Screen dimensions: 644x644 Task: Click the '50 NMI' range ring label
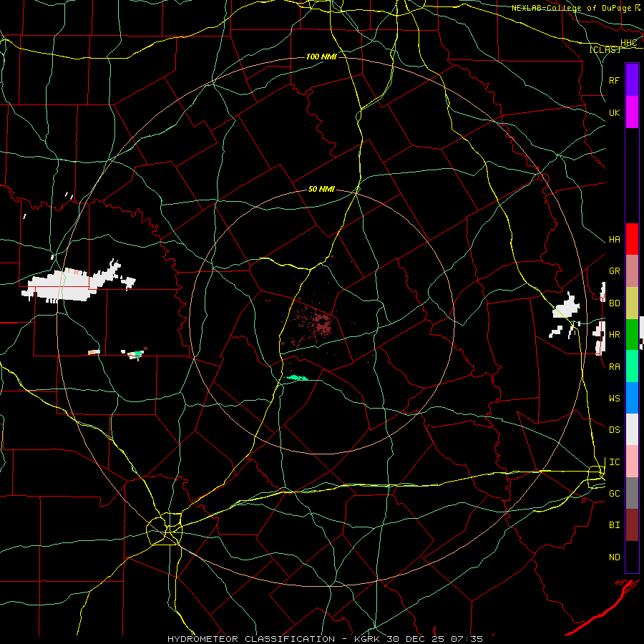(321, 189)
